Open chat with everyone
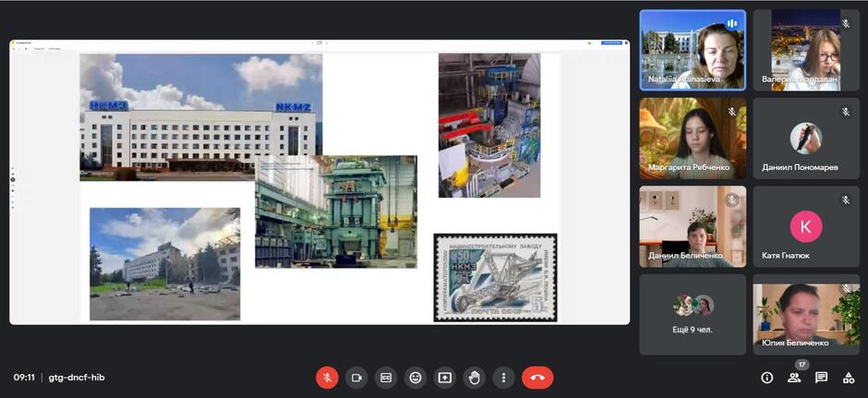 coord(821,378)
